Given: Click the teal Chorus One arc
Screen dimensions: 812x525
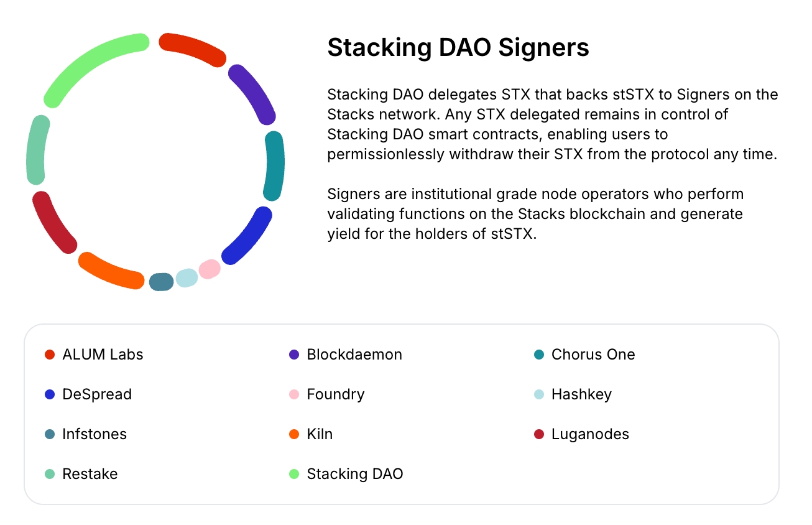Looking at the screenshot, I should [275, 165].
